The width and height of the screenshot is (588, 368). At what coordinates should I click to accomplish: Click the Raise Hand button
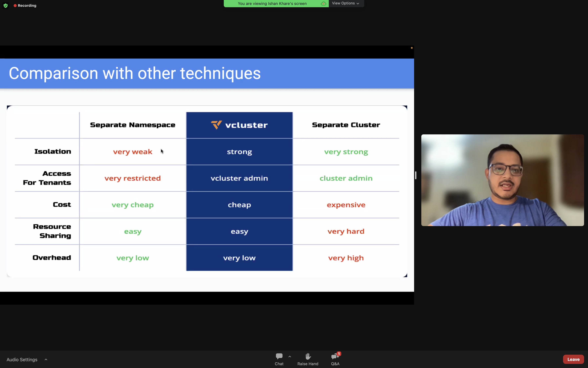[308, 359]
